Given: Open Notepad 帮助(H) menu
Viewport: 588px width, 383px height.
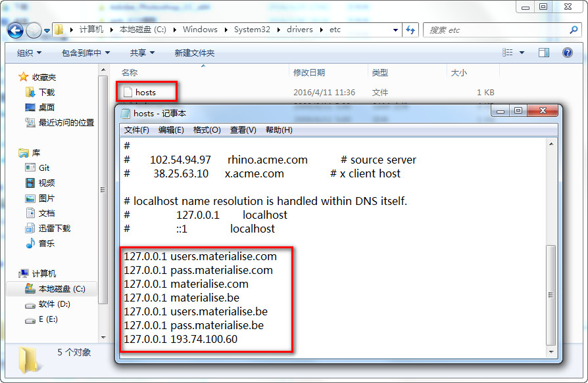Looking at the screenshot, I should click(x=279, y=130).
